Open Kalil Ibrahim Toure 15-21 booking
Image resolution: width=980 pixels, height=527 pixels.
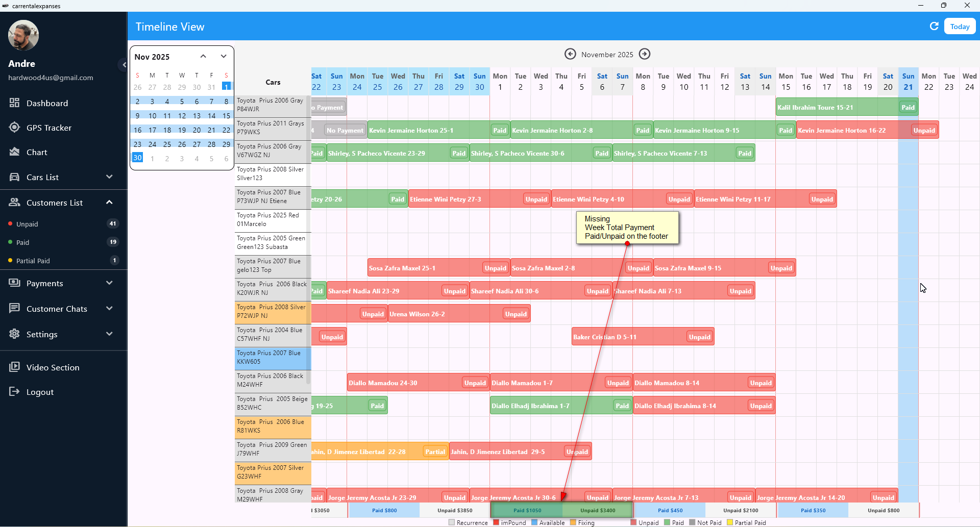[837, 107]
